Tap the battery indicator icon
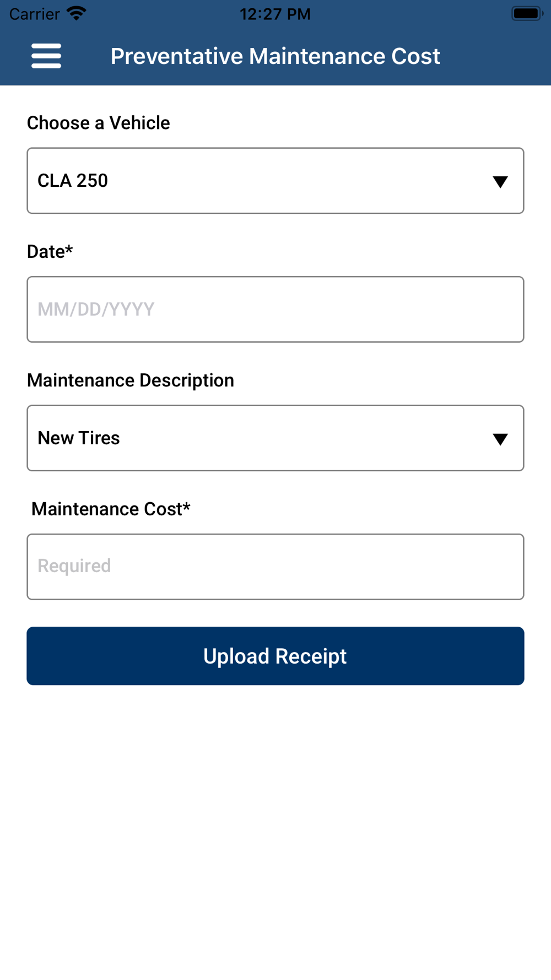551x980 pixels. pos(527,13)
